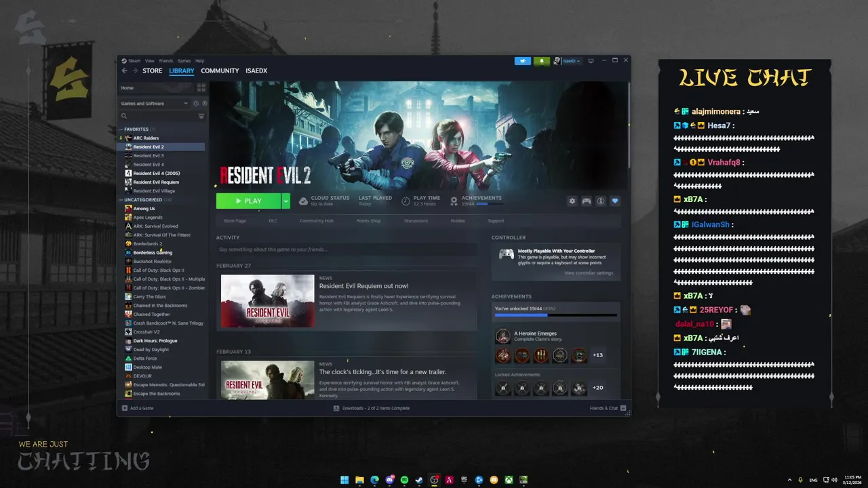Open the blue announcements megaphone button
The width and height of the screenshot is (868, 488).
click(523, 61)
